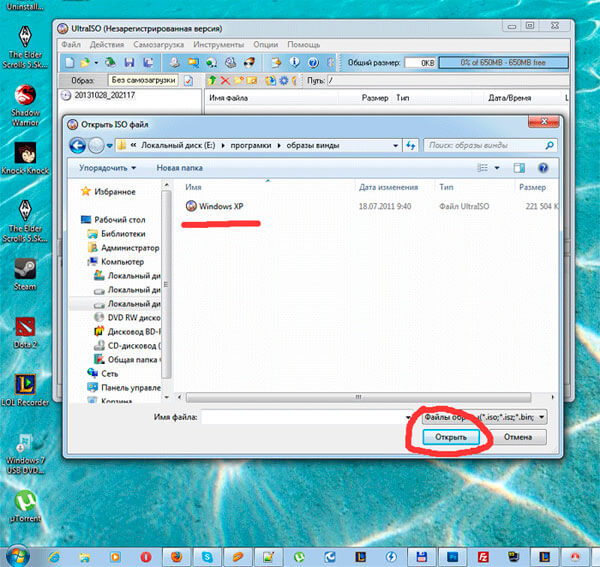Sort by Дата изменения column header

tap(388, 187)
